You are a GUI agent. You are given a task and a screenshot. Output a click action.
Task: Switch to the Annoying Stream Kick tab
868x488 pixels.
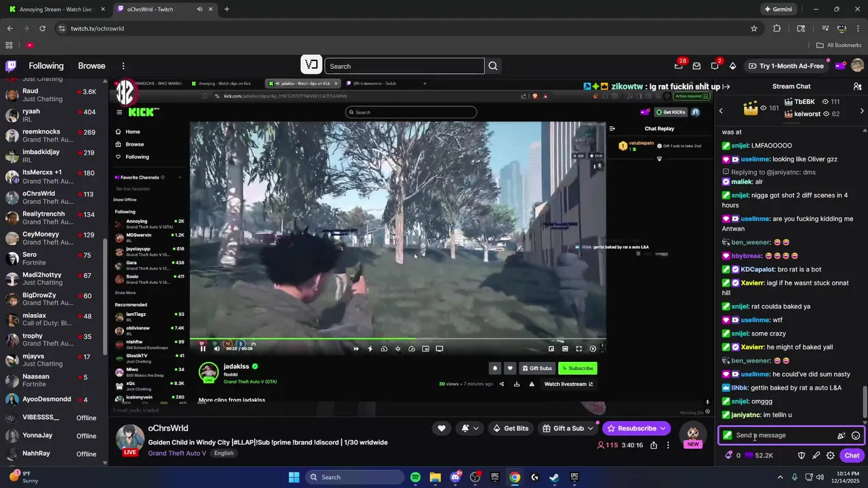point(56,9)
